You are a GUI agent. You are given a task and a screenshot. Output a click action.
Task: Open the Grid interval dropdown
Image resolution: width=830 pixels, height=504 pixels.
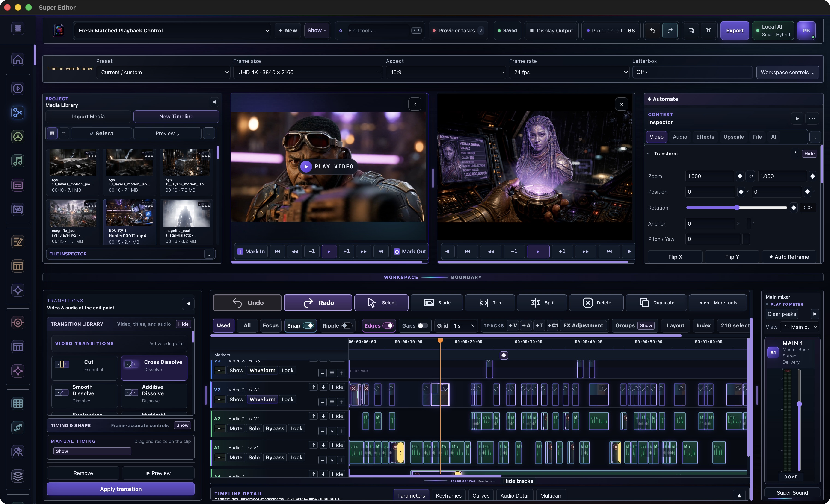click(464, 325)
